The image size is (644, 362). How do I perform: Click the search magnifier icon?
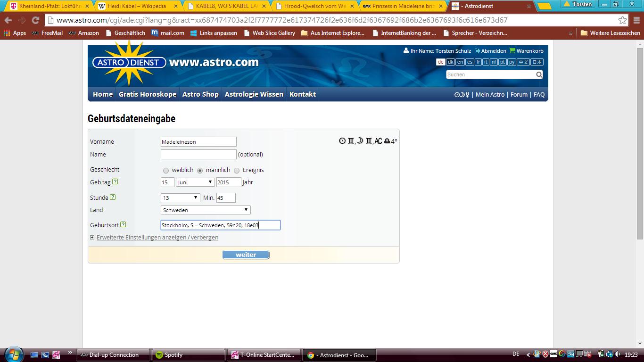(539, 74)
